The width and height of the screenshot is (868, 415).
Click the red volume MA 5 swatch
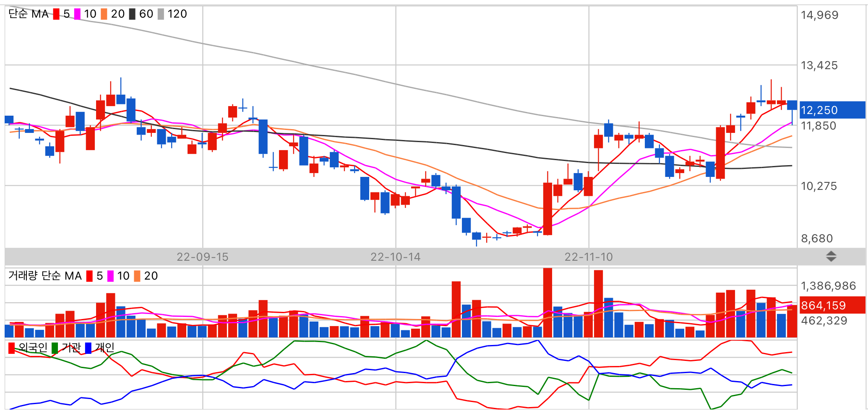[89, 276]
